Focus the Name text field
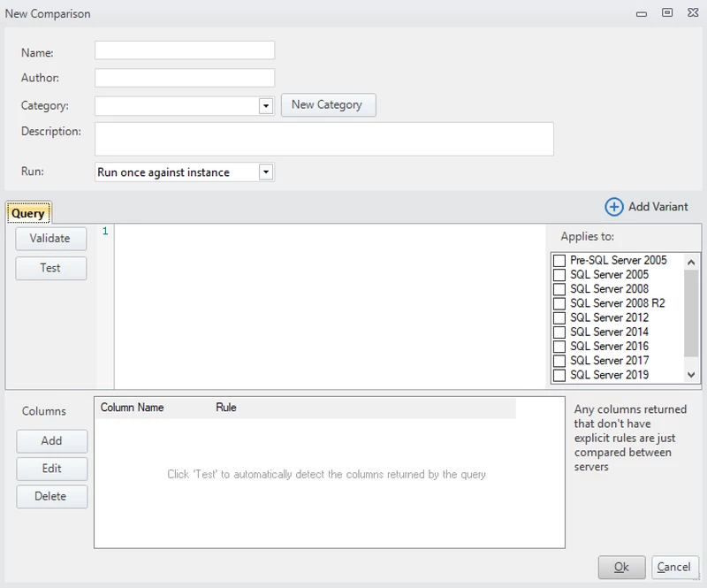The image size is (707, 588). tap(185, 50)
